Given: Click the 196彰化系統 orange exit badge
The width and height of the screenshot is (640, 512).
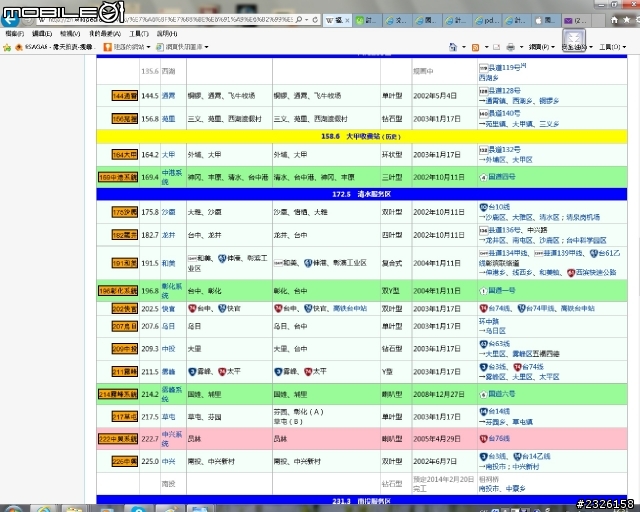Looking at the screenshot, I should point(118,291).
